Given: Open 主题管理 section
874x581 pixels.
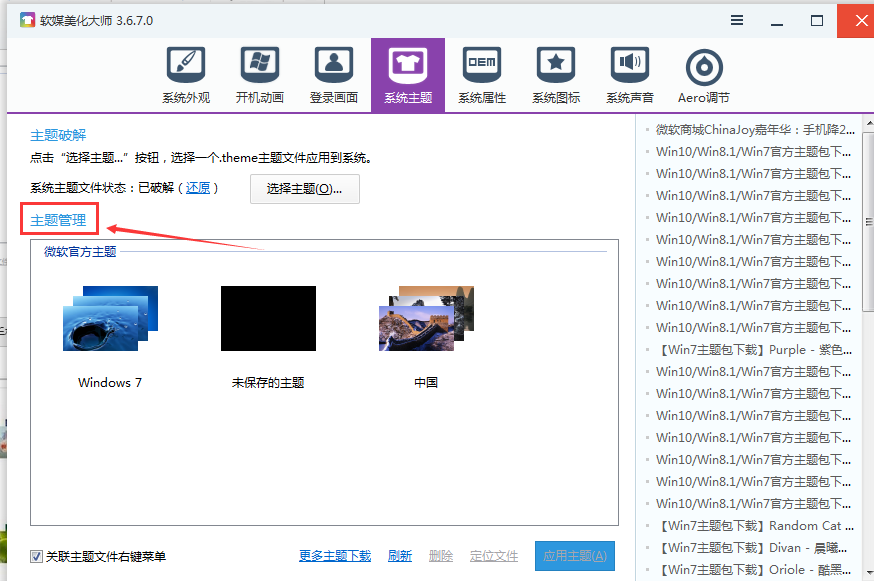Looking at the screenshot, I should (57, 219).
